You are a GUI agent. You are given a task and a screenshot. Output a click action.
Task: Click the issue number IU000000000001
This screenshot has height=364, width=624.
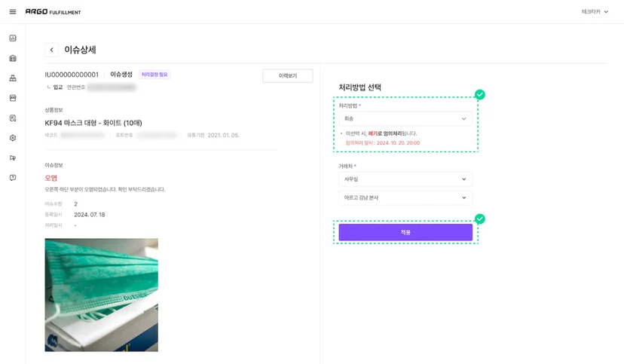(72, 75)
